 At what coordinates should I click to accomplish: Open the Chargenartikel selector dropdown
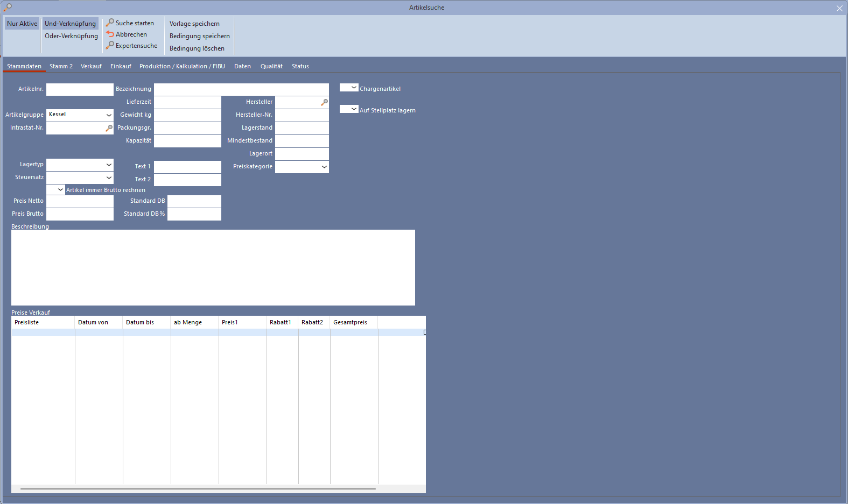[x=354, y=88]
